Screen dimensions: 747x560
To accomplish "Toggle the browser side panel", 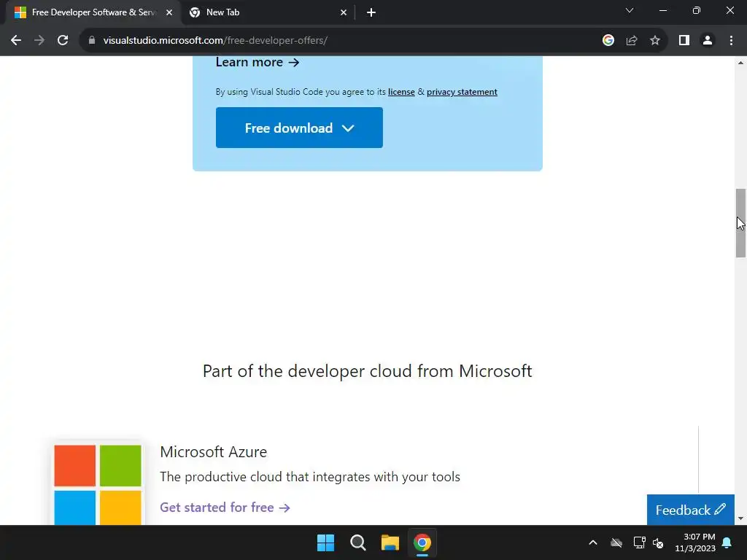I will click(x=684, y=41).
